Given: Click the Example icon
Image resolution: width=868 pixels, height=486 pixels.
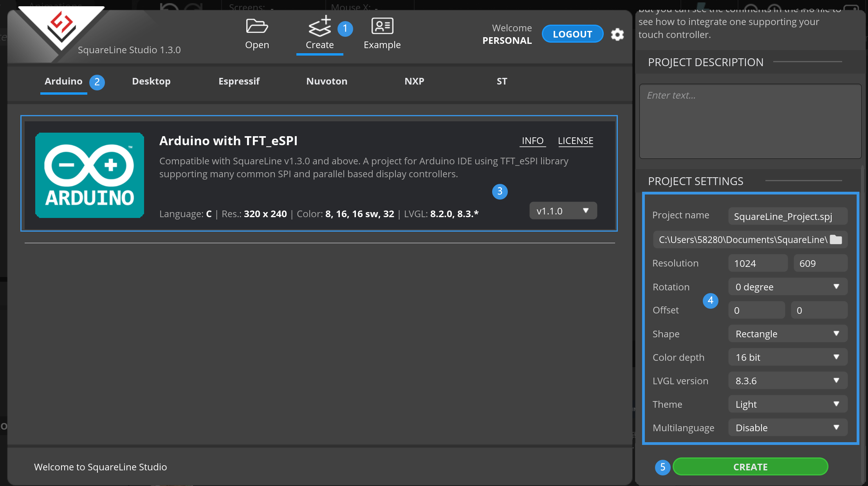Looking at the screenshot, I should (x=382, y=26).
